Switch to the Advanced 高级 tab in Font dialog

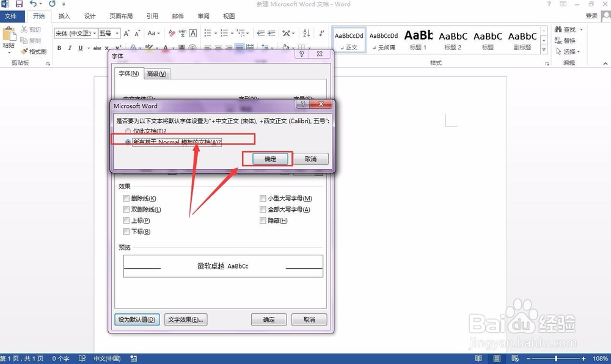pos(156,74)
